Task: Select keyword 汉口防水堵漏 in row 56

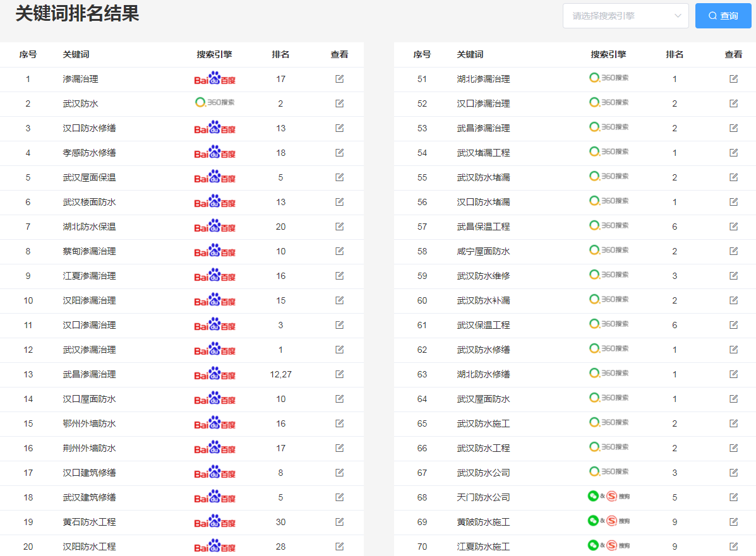Action: pos(483,202)
